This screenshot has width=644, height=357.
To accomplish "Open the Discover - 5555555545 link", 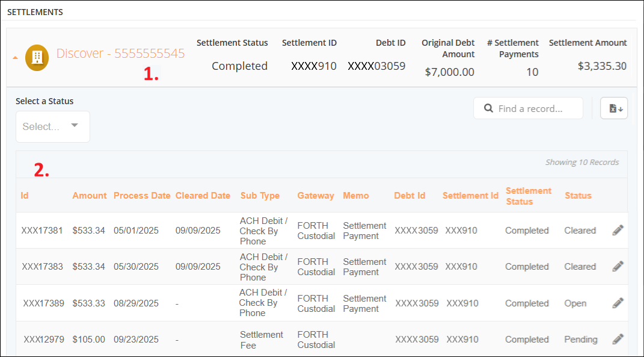I will tap(120, 54).
